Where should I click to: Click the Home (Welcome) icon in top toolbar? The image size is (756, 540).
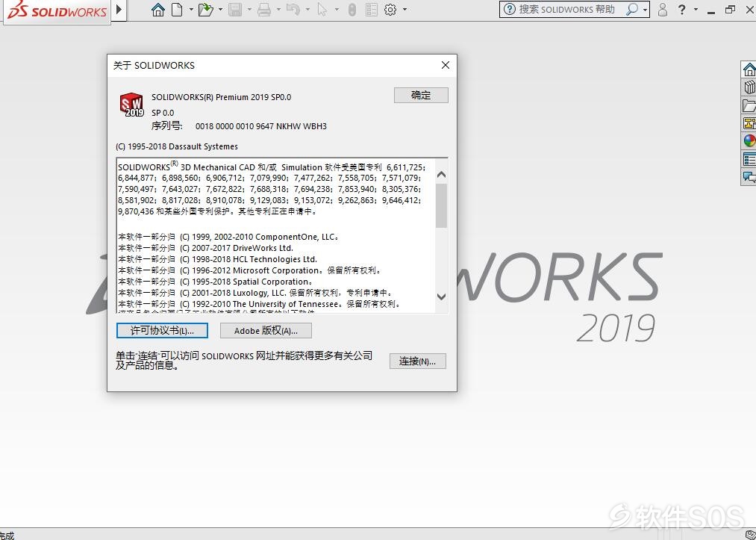(158, 9)
